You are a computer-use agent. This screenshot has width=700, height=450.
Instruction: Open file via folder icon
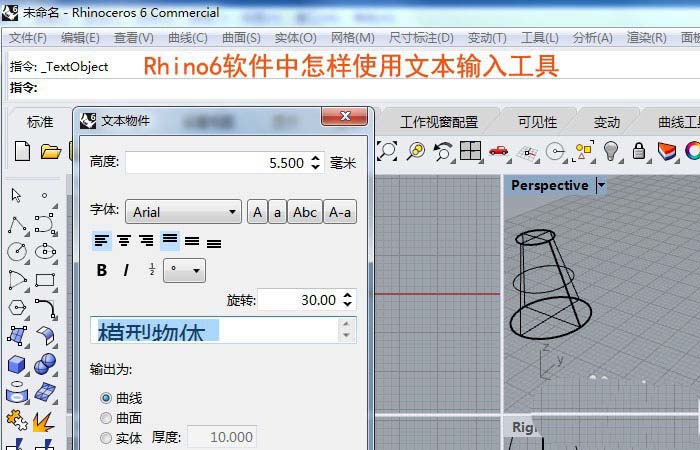tap(50, 152)
